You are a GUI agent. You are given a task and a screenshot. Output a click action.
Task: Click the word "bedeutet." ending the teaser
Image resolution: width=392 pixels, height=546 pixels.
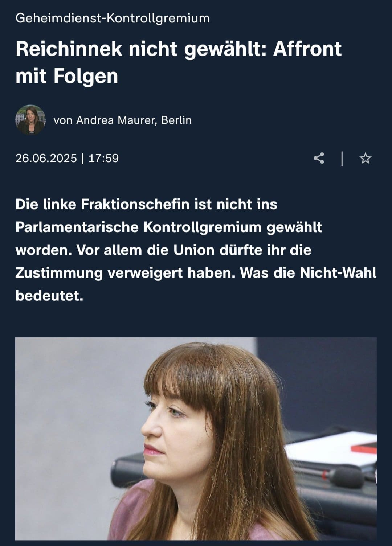tap(49, 296)
